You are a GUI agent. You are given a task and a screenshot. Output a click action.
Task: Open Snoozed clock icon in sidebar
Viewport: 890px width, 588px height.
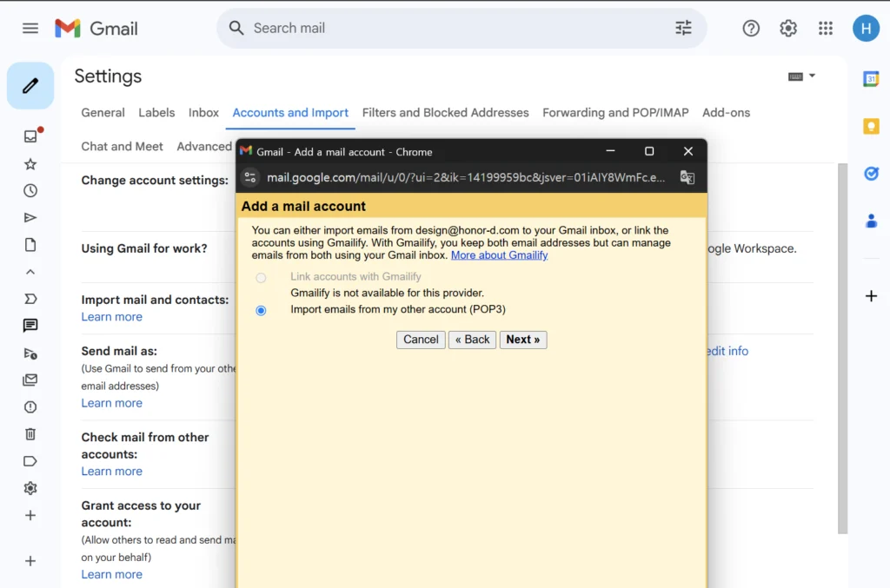[30, 190]
